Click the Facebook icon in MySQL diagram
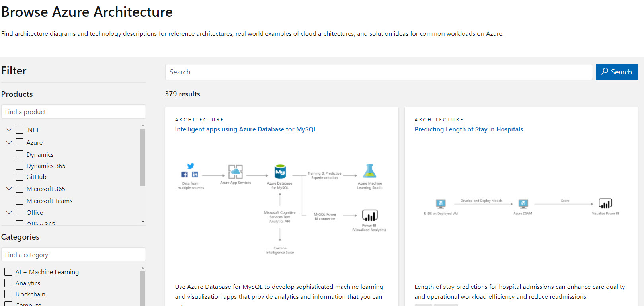This screenshot has height=306, width=644. (185, 174)
